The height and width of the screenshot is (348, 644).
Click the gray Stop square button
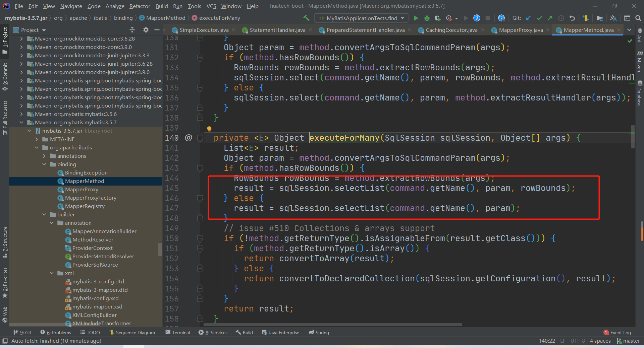pos(488,18)
